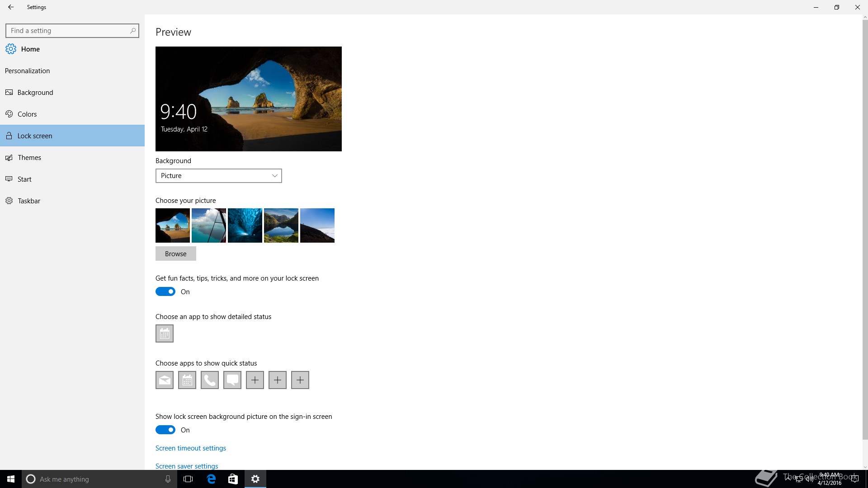Screen dimensions: 868x488
Task: Open the Colors personalization page
Action: pyautogui.click(x=72, y=114)
